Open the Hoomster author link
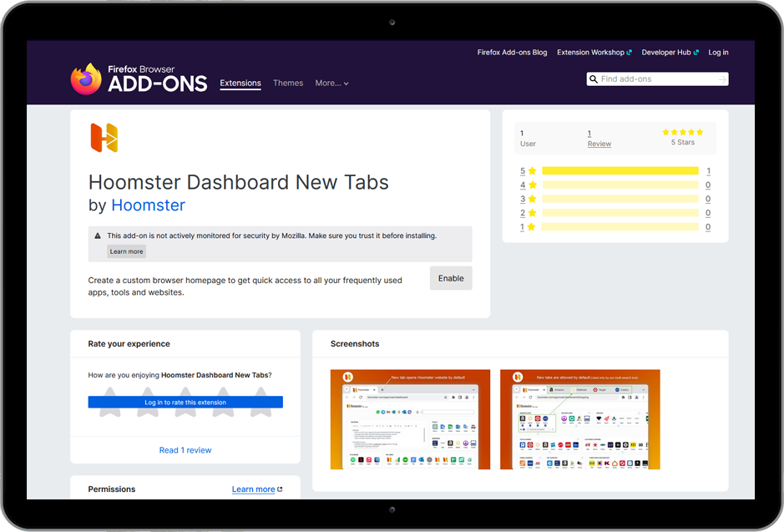The width and height of the screenshot is (784, 532). [x=148, y=205]
